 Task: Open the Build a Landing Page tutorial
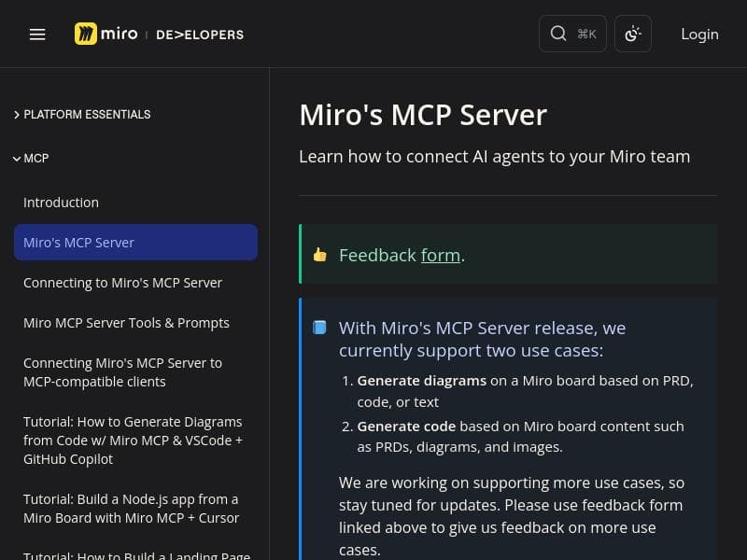tap(137, 554)
